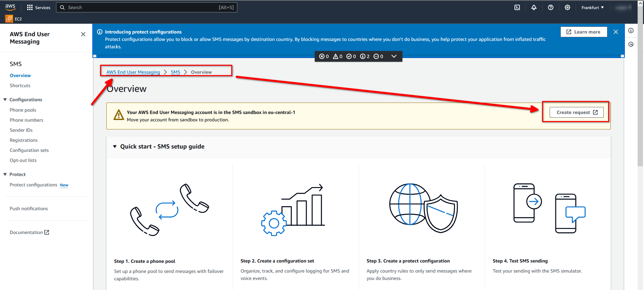Viewport: 644px width, 290px height.
Task: Open the settings gear icon
Action: pyautogui.click(x=567, y=7)
